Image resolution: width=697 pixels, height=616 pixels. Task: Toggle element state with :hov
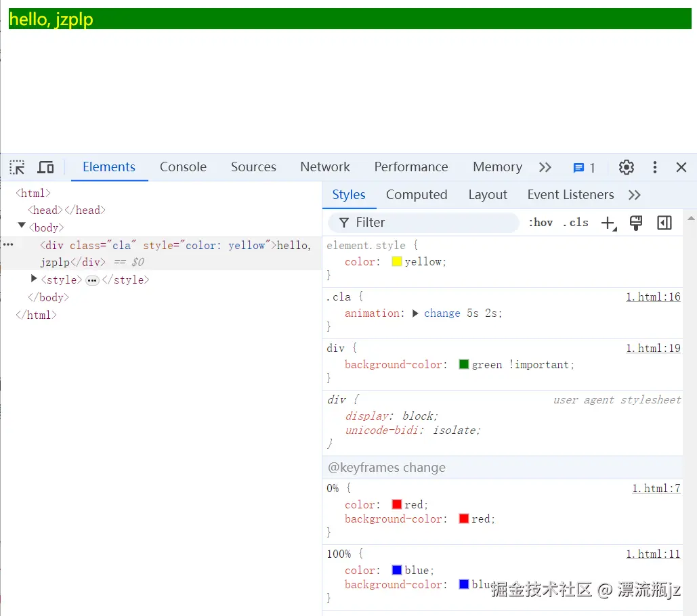[540, 221]
